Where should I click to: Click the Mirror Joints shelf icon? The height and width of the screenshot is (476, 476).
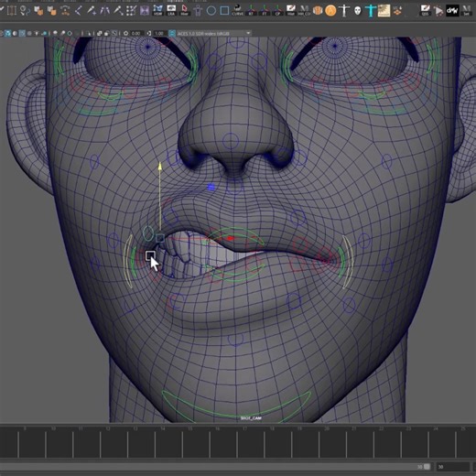pos(104,11)
